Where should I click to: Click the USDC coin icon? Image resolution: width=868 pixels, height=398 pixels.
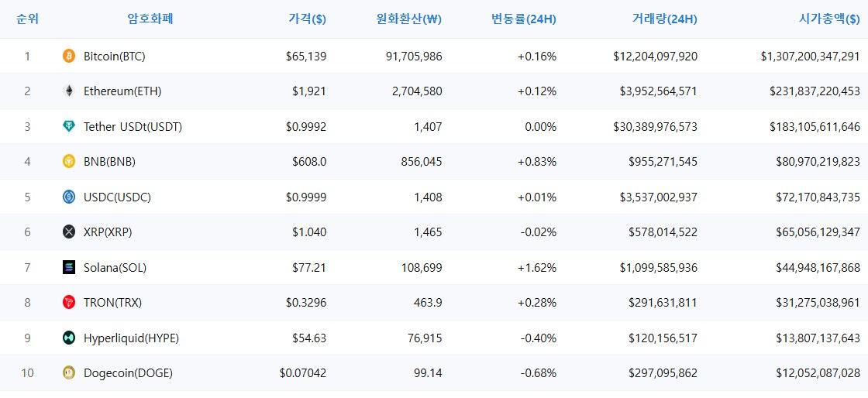(x=69, y=197)
